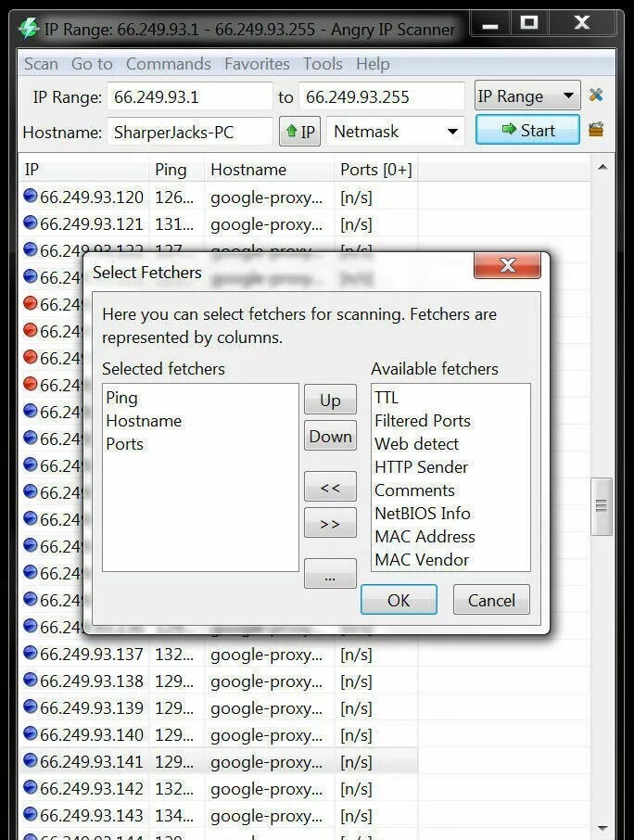Select Ping in Selected fetchers
This screenshot has width=634, height=840.
(121, 398)
